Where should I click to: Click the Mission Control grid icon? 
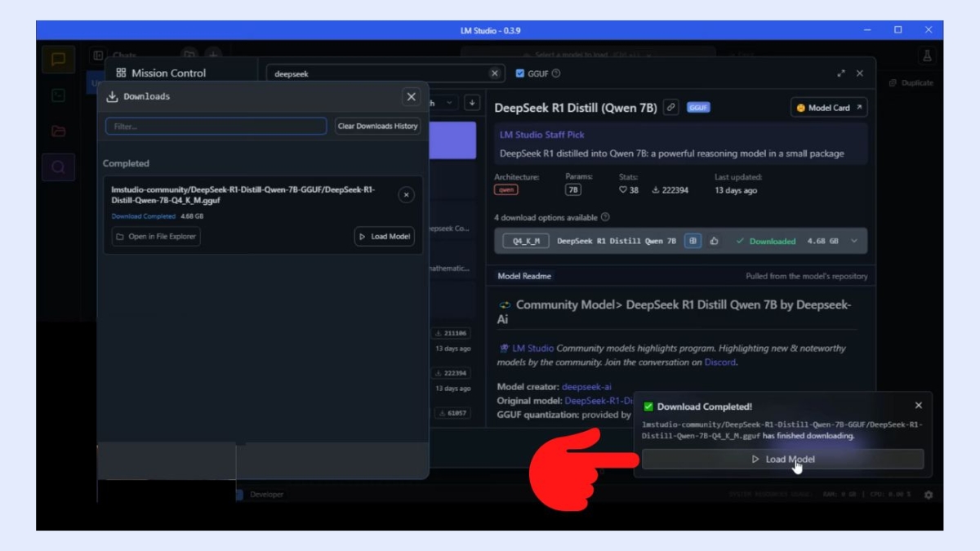click(x=121, y=72)
